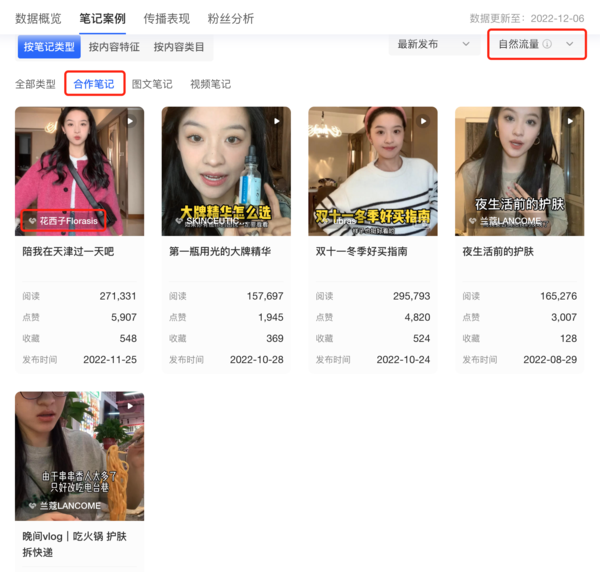Click play icon on 陪我在天津过一天吧 thumbnail
The height and width of the screenshot is (572, 600).
point(130,121)
